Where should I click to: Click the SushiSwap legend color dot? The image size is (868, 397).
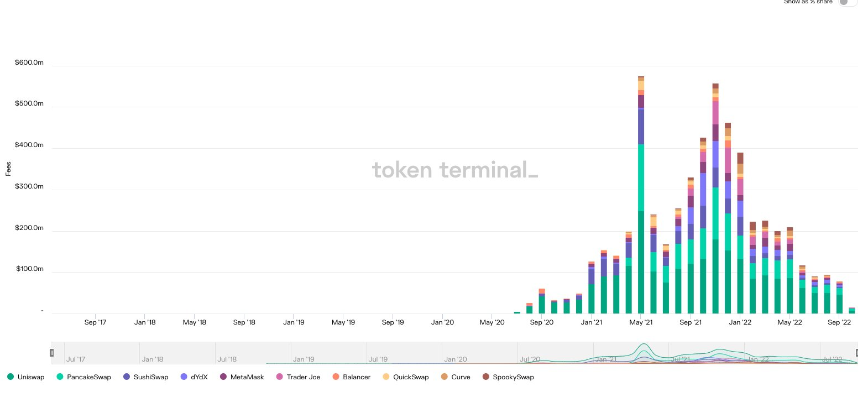(127, 377)
